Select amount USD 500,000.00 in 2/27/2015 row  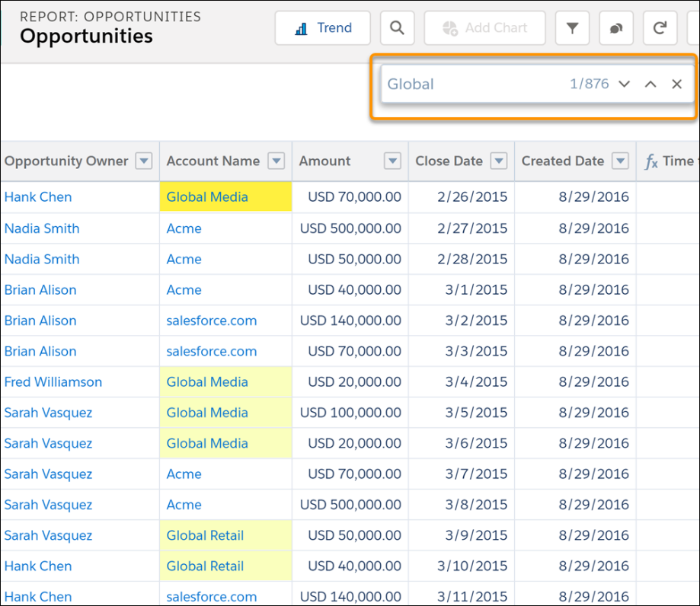click(350, 228)
